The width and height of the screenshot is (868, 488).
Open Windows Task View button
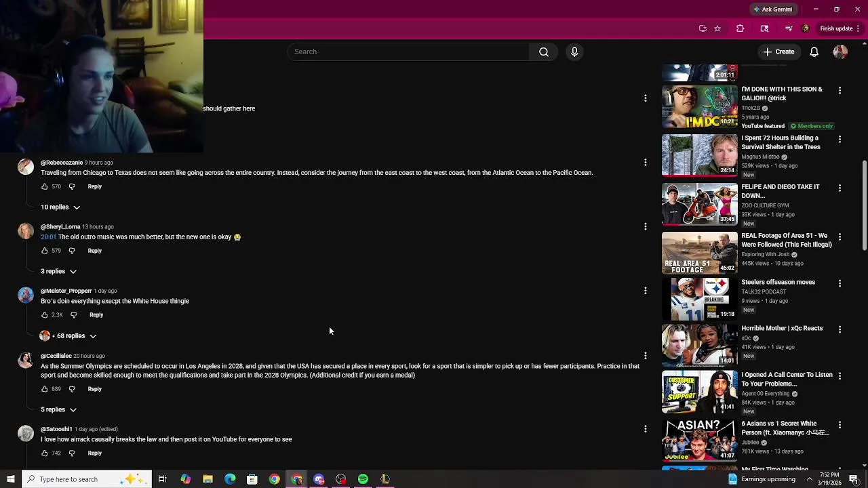(x=163, y=479)
